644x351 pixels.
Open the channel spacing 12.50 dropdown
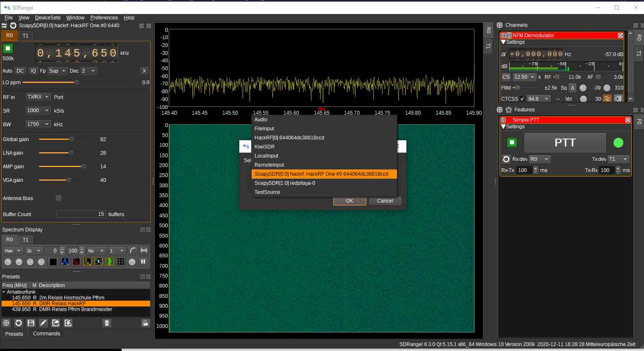click(x=524, y=77)
